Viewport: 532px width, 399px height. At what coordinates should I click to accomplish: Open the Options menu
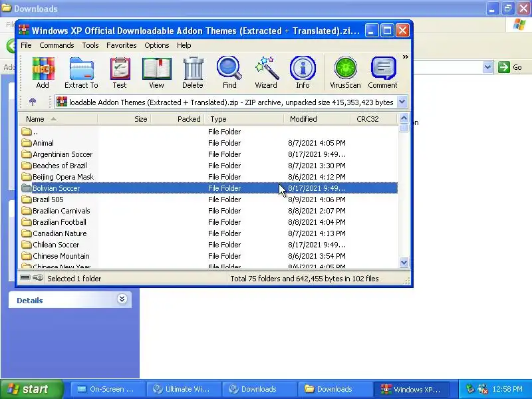point(157,45)
